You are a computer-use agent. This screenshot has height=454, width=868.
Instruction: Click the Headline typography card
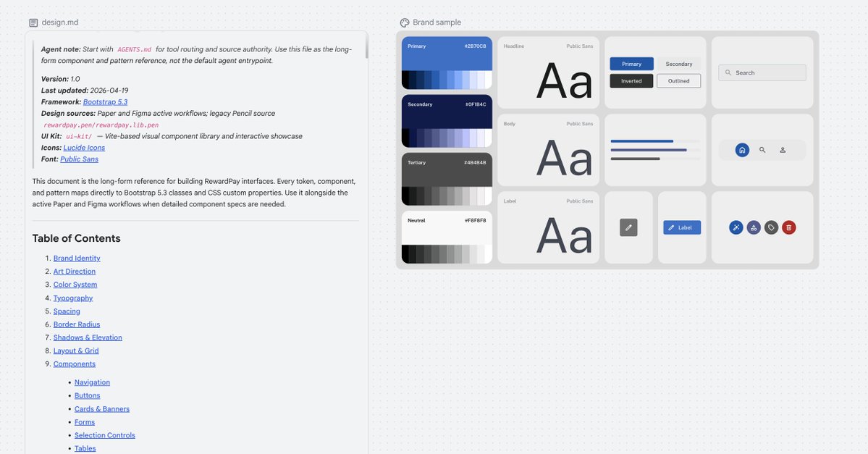pyautogui.click(x=548, y=72)
